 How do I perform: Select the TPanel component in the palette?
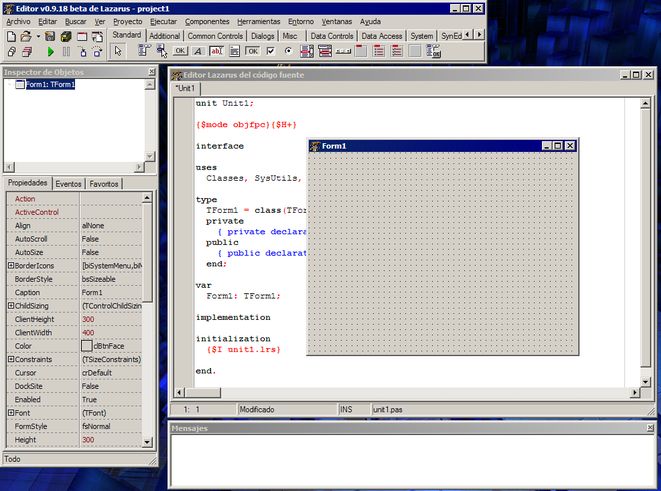pos(415,51)
